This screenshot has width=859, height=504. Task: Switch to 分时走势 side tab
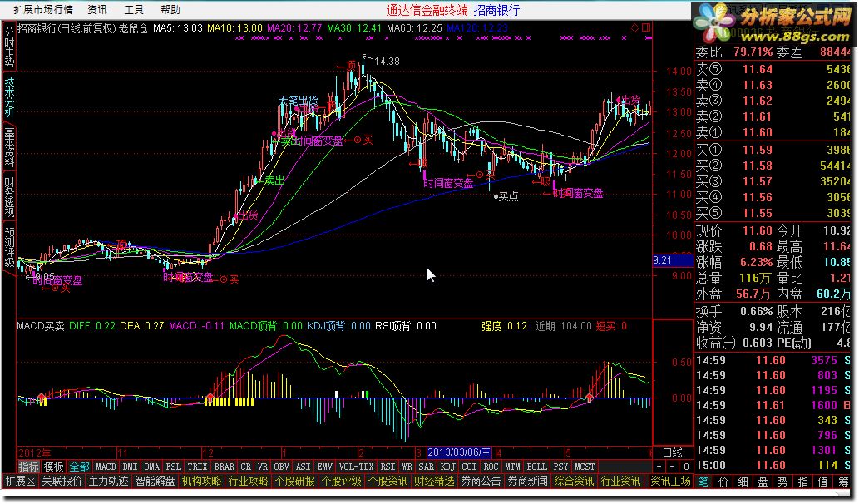(x=9, y=47)
